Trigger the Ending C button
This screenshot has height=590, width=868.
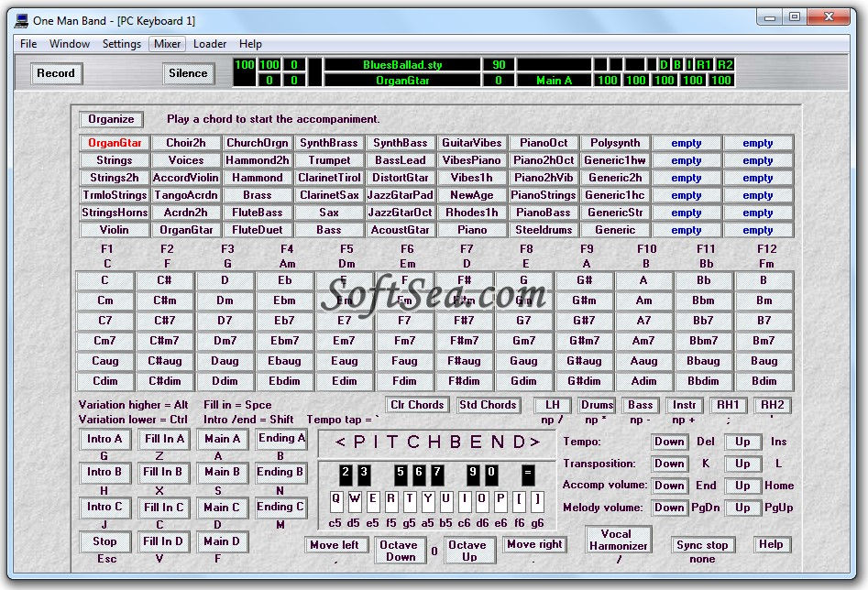point(280,507)
